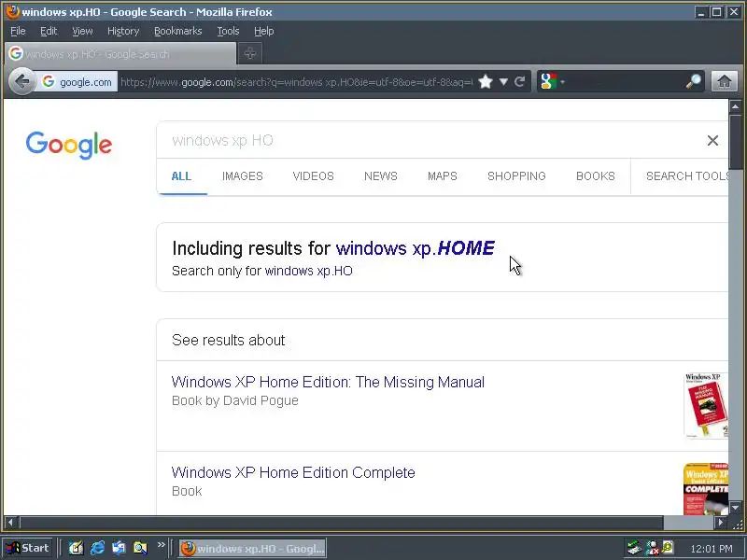The image size is (747, 560).
Task: Click the vertical scrollbar down arrow
Action: pos(735,508)
